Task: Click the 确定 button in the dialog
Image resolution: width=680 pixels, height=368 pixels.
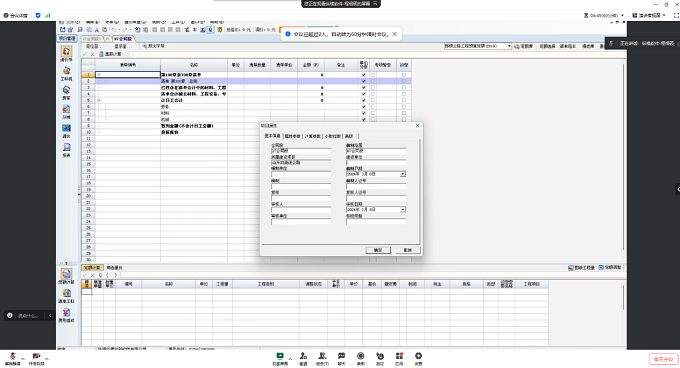Action: [378, 250]
